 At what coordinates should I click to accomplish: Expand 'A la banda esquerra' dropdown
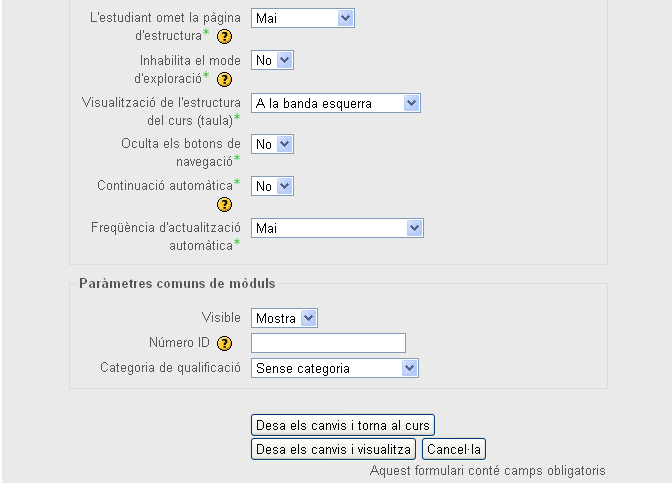click(x=335, y=103)
